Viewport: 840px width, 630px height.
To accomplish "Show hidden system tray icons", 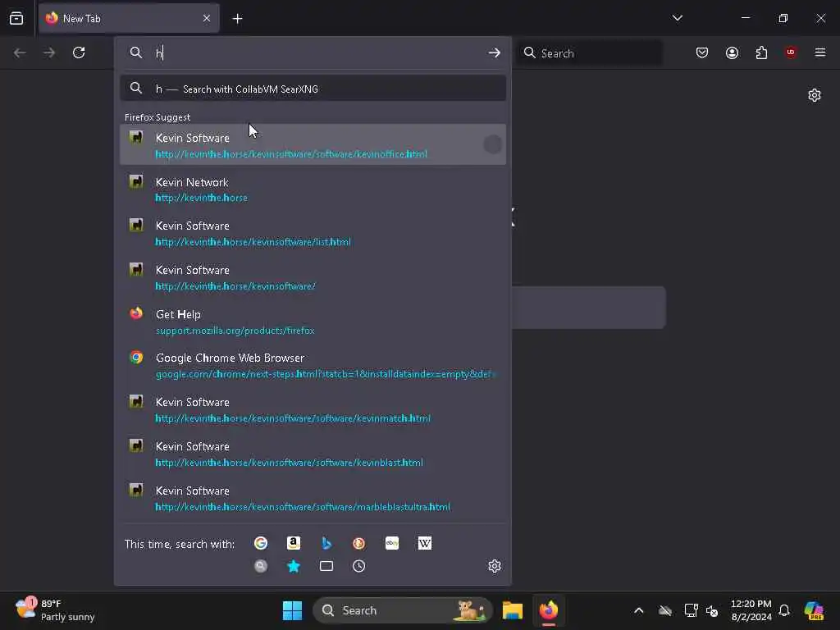I will [638, 610].
